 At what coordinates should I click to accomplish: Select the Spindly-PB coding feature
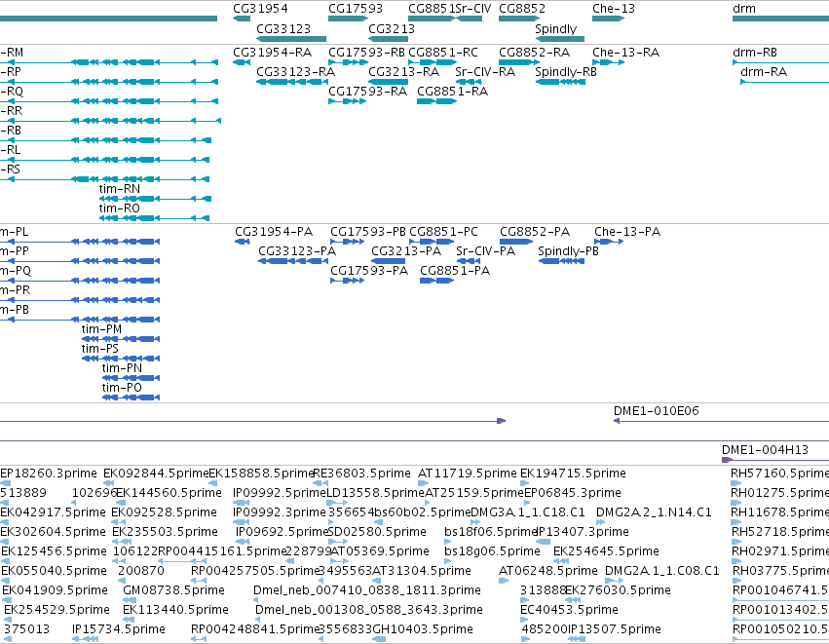tap(561, 261)
